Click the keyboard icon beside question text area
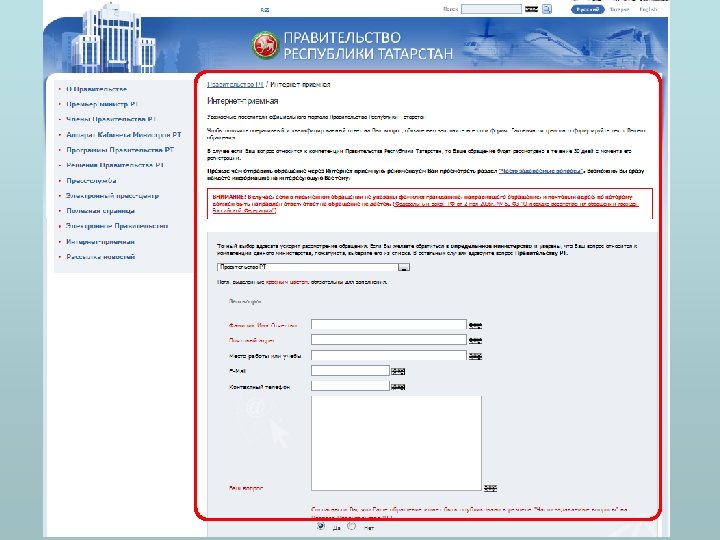The image size is (720, 540). coord(490,488)
